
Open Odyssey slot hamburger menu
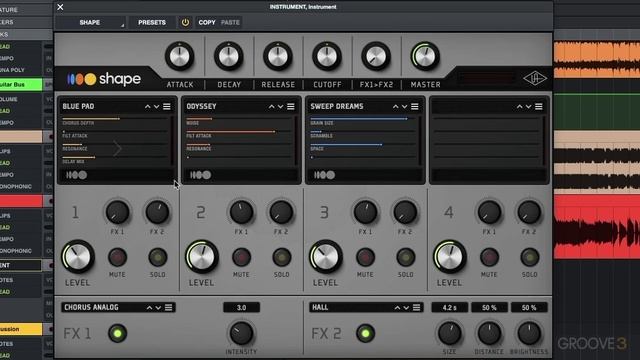click(x=291, y=107)
